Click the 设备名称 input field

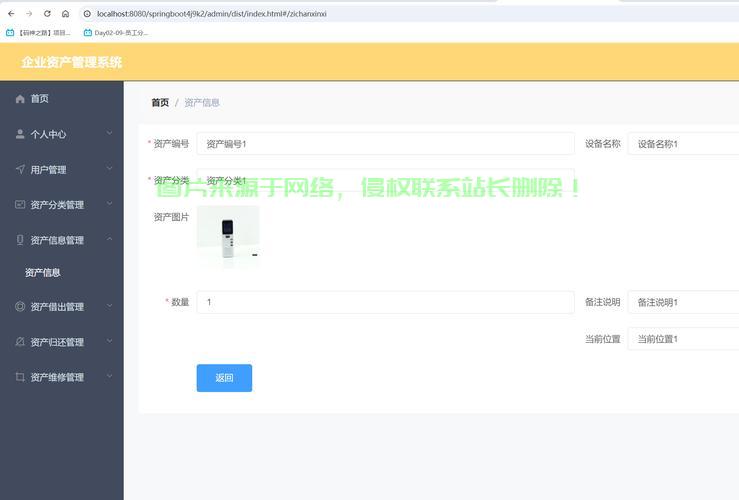tap(683, 144)
